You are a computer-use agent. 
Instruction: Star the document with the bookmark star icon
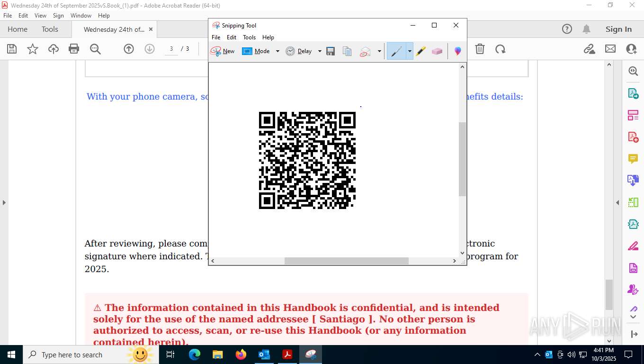click(33, 49)
